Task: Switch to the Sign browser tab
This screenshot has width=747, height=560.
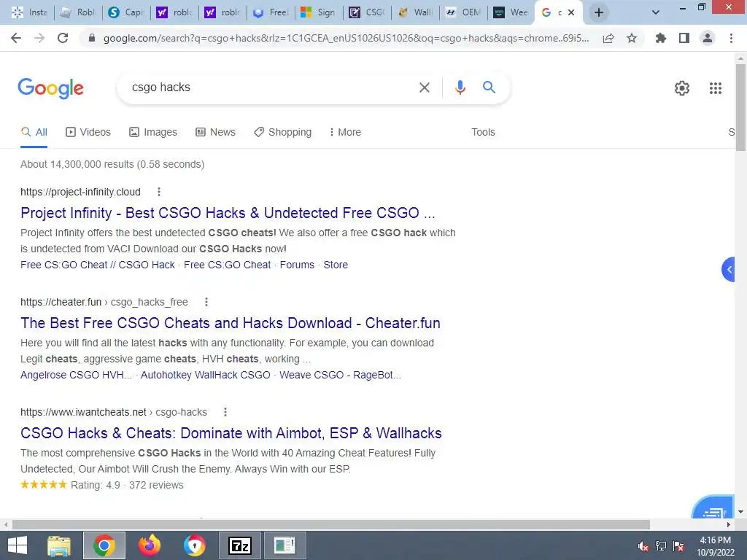Action: [x=318, y=12]
